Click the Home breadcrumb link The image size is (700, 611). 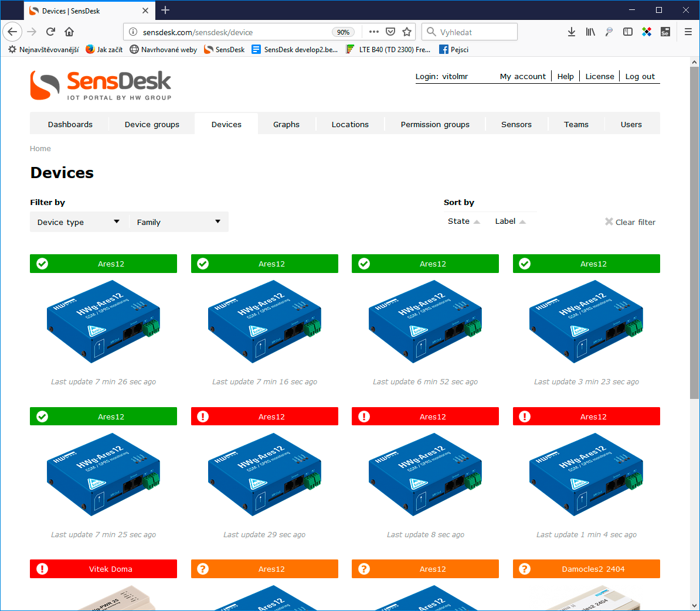(x=40, y=149)
